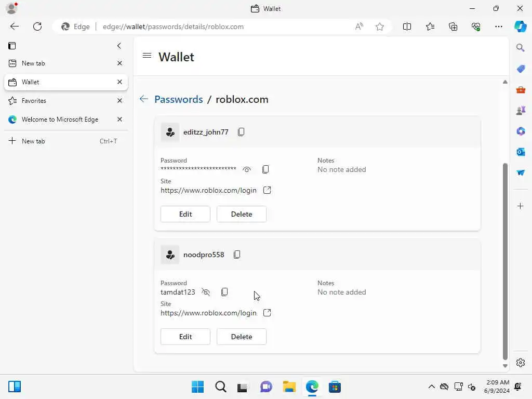Copy noodpro558 username
The width and height of the screenshot is (532, 399).
237,255
